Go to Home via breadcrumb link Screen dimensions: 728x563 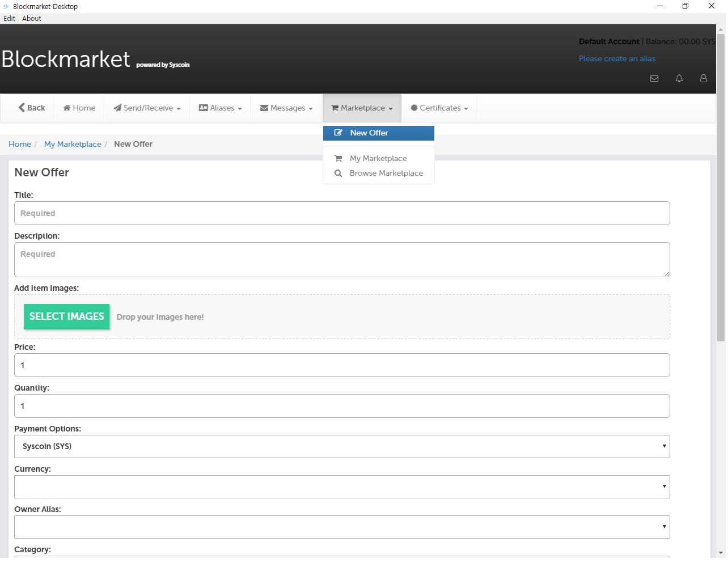pyautogui.click(x=20, y=144)
